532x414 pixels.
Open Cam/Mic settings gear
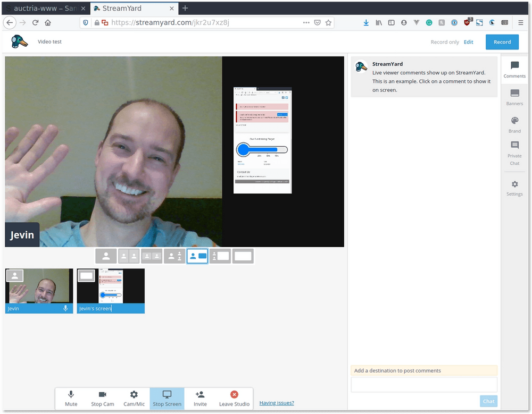point(134,399)
